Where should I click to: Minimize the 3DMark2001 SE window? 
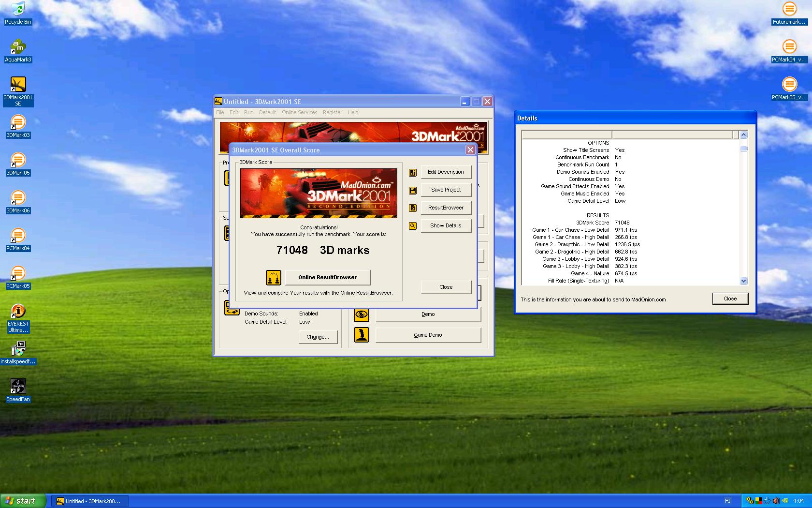click(464, 102)
